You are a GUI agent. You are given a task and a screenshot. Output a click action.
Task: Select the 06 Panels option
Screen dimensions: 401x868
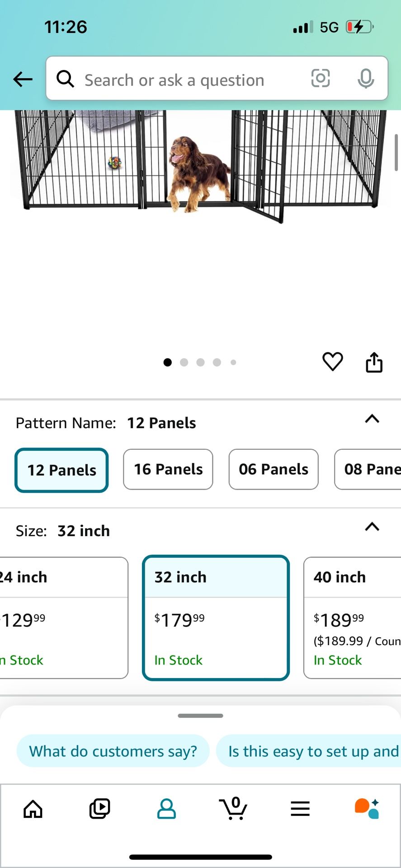[274, 469]
